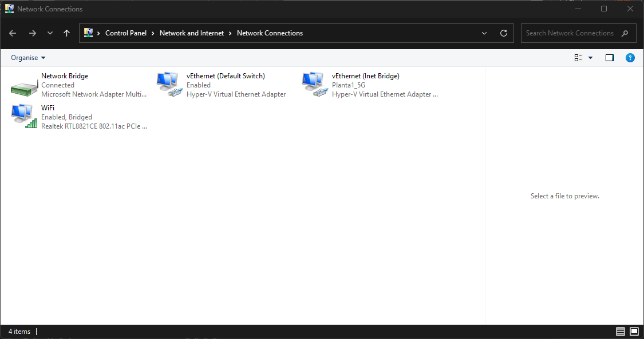Go up one level with up arrow
644x339 pixels.
[67, 33]
